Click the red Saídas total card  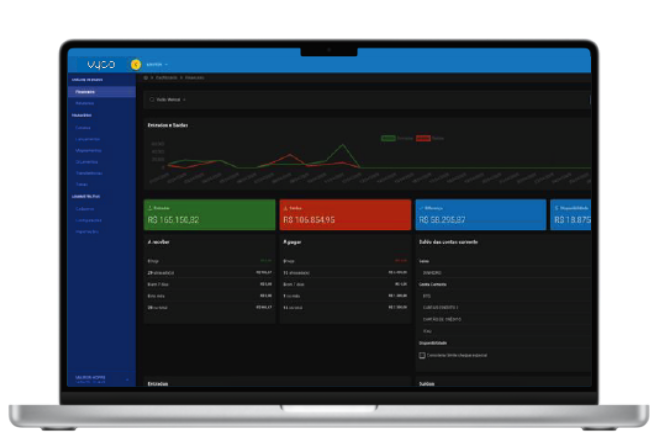[345, 215]
